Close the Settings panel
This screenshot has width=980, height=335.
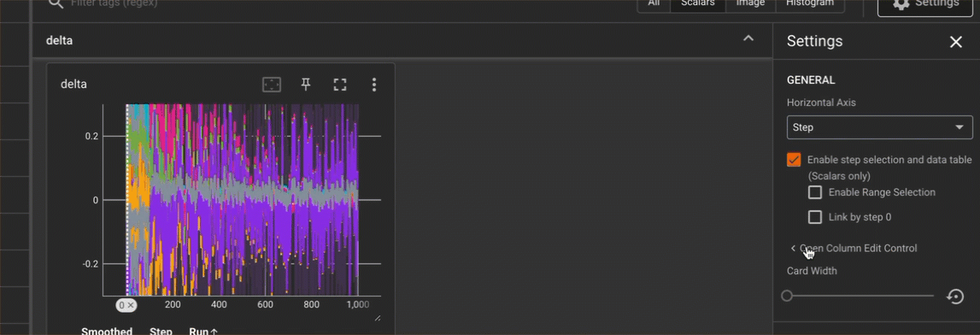pyautogui.click(x=955, y=42)
